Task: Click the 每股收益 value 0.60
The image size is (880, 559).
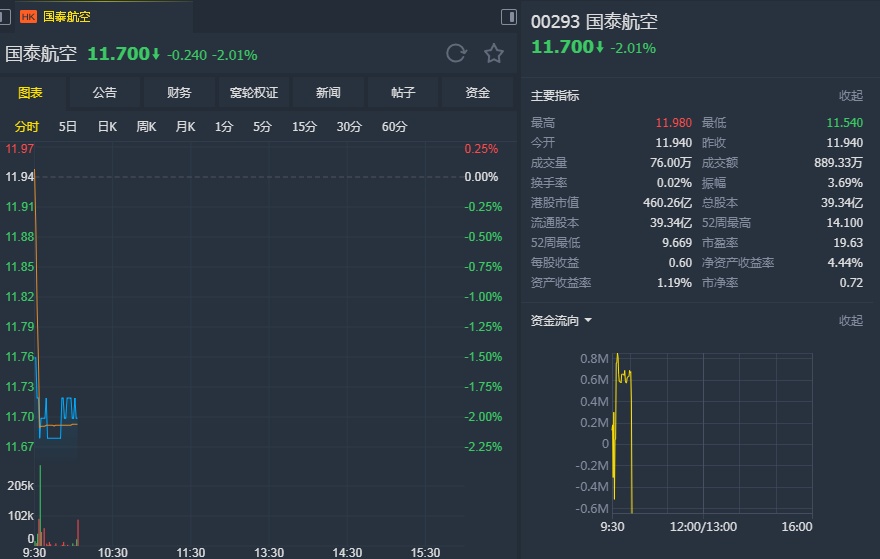Action: [680, 263]
